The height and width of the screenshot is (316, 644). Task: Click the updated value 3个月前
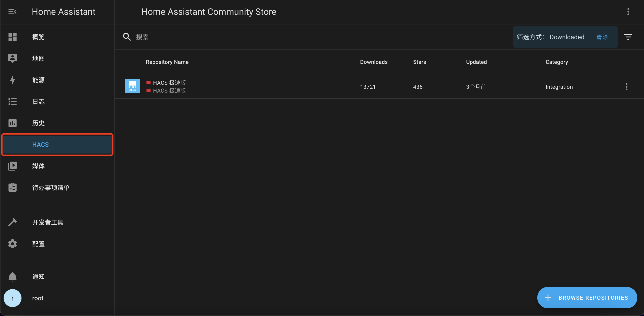tap(476, 87)
